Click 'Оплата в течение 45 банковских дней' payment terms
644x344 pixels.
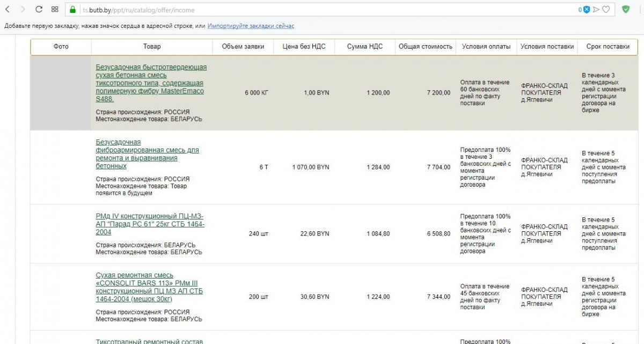click(485, 297)
